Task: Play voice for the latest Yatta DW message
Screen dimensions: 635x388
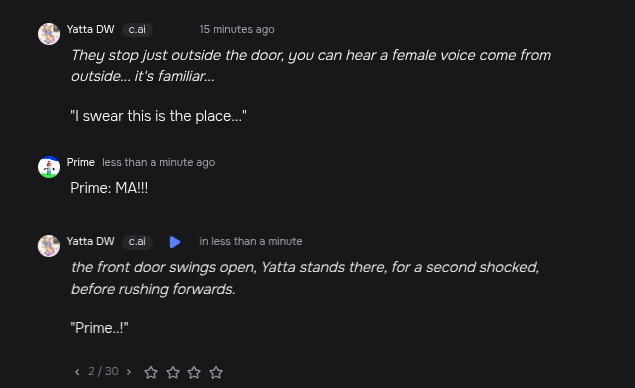Action: (x=175, y=242)
